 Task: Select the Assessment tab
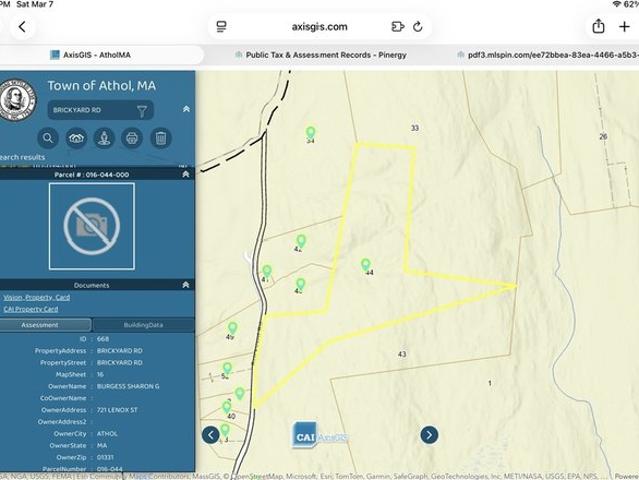(40, 325)
